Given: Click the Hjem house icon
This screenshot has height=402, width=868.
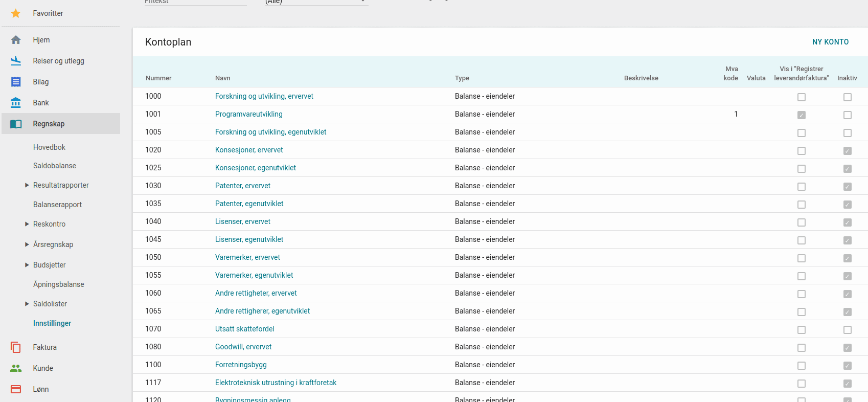Looking at the screenshot, I should [16, 40].
